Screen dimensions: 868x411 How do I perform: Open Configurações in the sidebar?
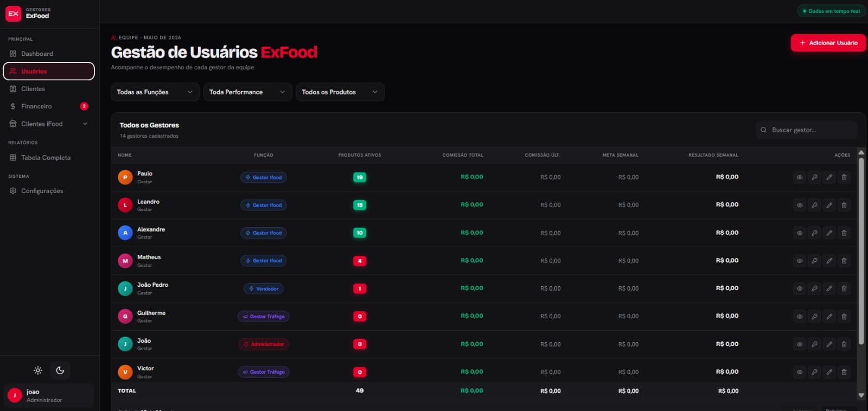(49, 191)
